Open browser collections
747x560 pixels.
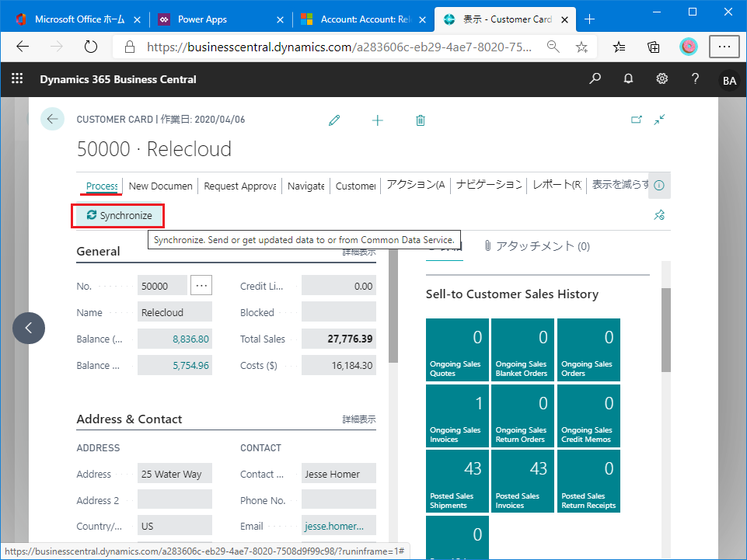pos(654,47)
